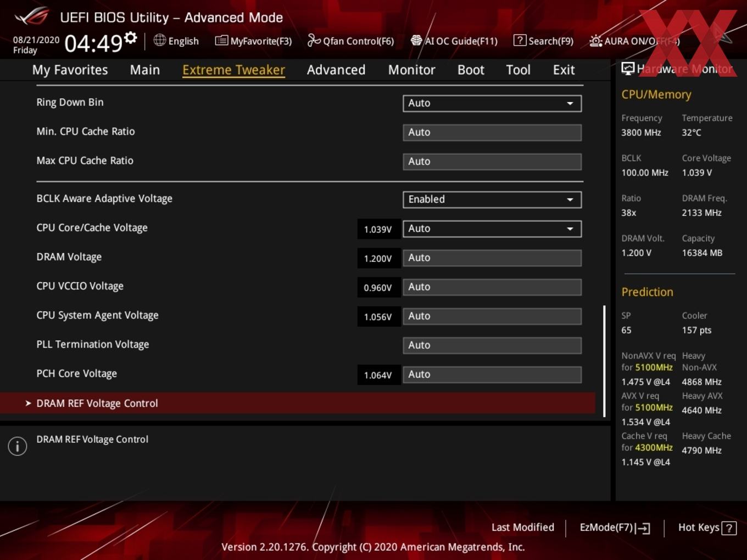Click the 4868 MHz Heavy Non-AVX value
The image size is (747, 560).
coord(701,382)
